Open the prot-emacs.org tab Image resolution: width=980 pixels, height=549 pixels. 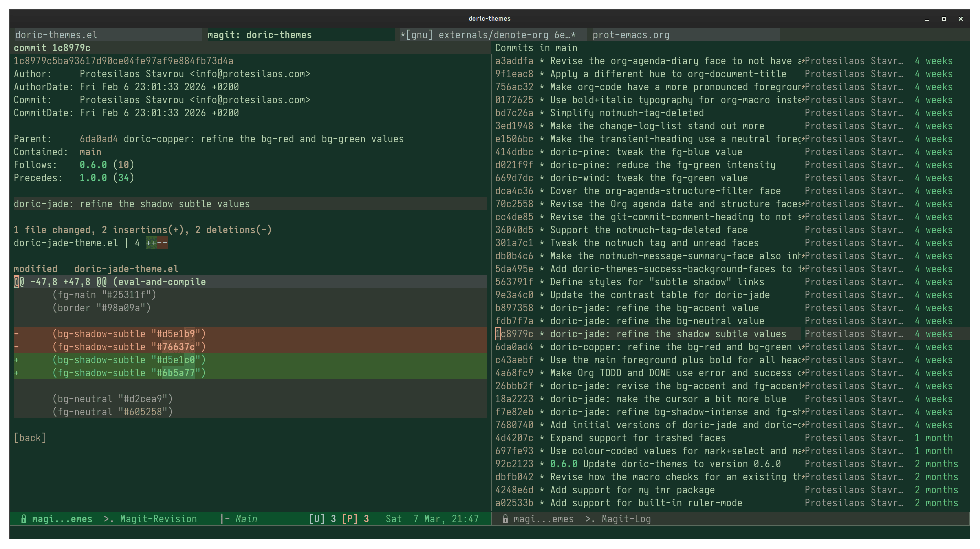pos(631,35)
